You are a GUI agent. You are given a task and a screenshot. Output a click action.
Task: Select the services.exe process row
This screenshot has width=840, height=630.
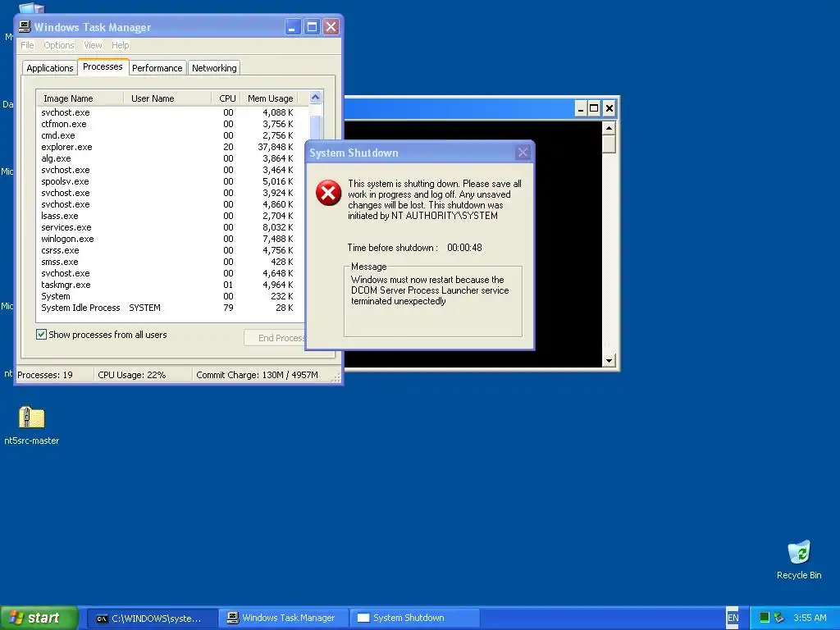[x=172, y=227]
